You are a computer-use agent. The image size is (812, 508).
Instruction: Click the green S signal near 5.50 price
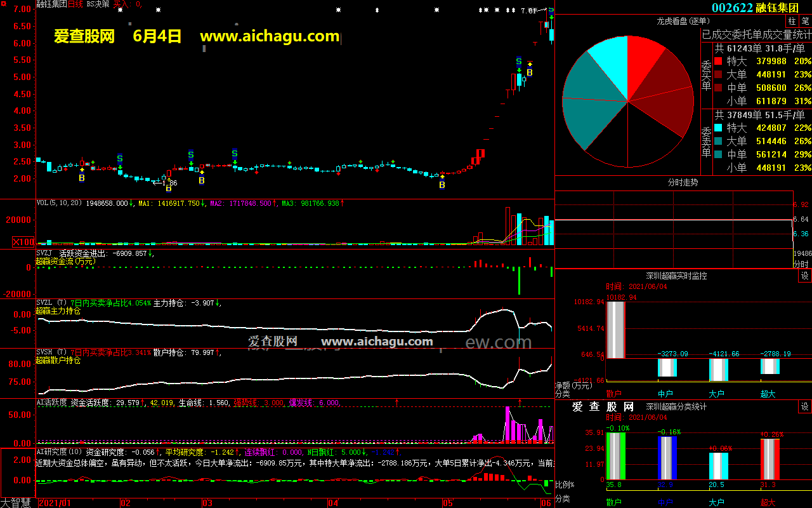pos(519,62)
